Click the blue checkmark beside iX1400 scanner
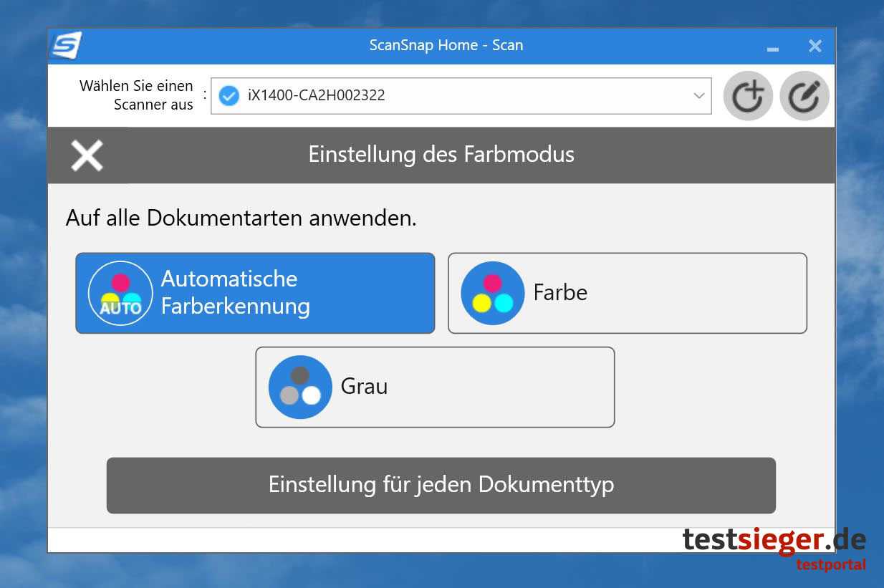Image resolution: width=884 pixels, height=588 pixels. (x=229, y=95)
